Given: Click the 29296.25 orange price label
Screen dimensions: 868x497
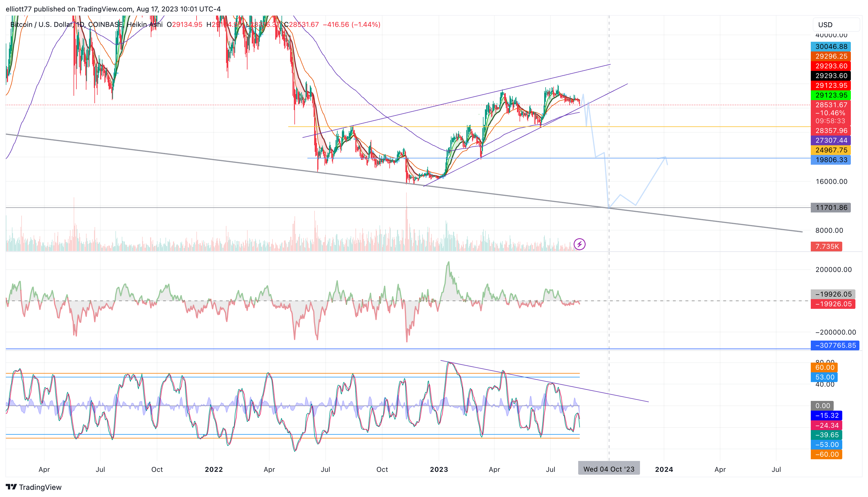Looking at the screenshot, I should click(831, 56).
